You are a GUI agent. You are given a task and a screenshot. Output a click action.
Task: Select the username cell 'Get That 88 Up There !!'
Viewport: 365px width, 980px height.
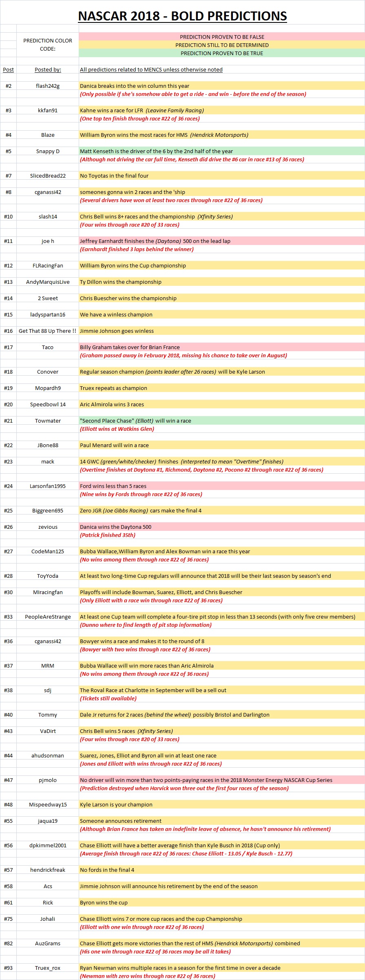click(48, 331)
